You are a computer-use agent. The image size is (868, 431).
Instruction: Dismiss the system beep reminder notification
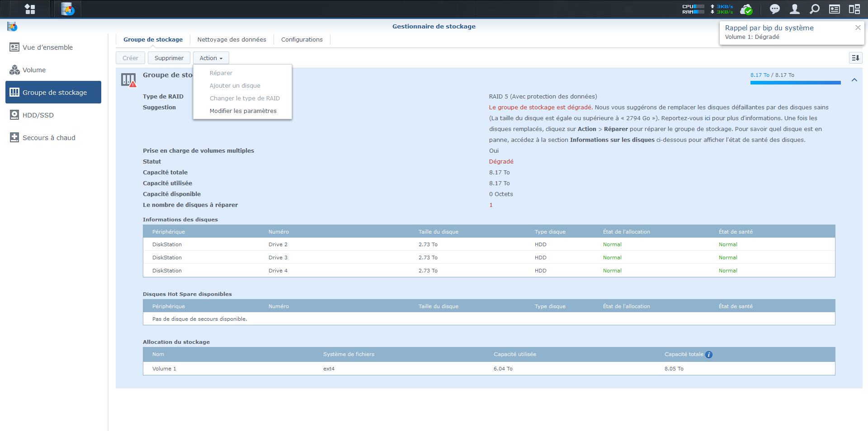click(x=858, y=28)
